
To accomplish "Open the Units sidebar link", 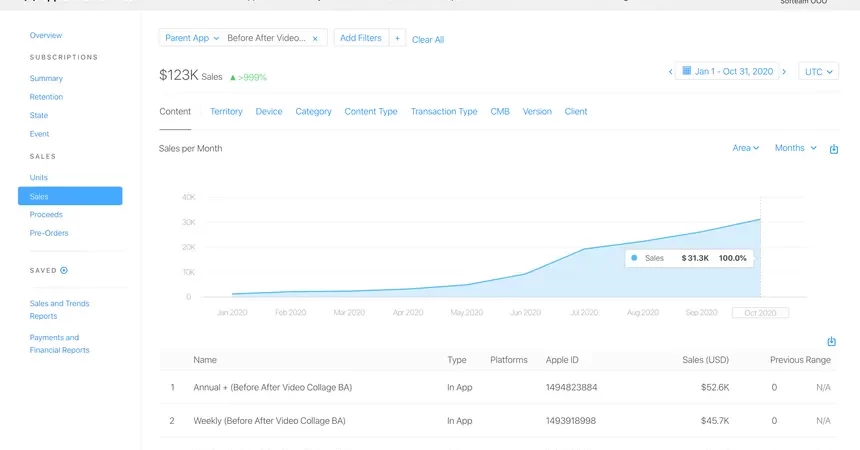I will point(38,177).
